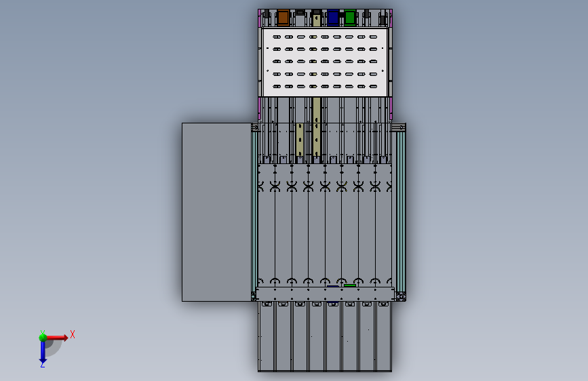Select the green component at the model top

[x=349, y=17]
